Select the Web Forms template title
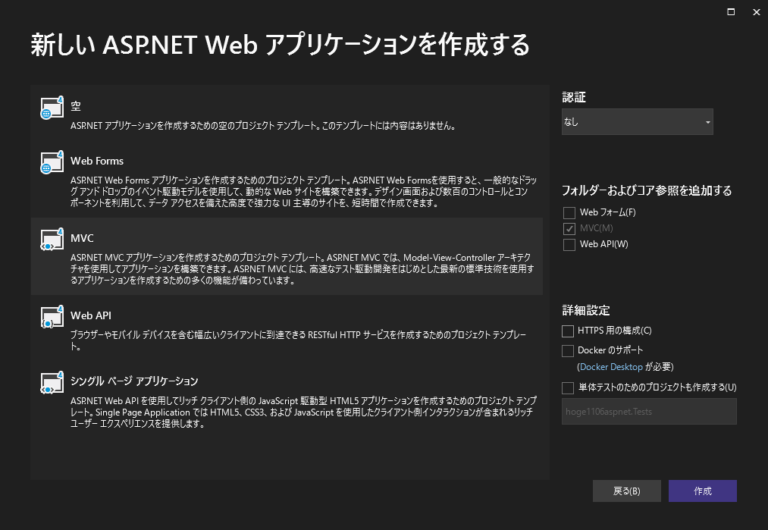 [x=96, y=160]
